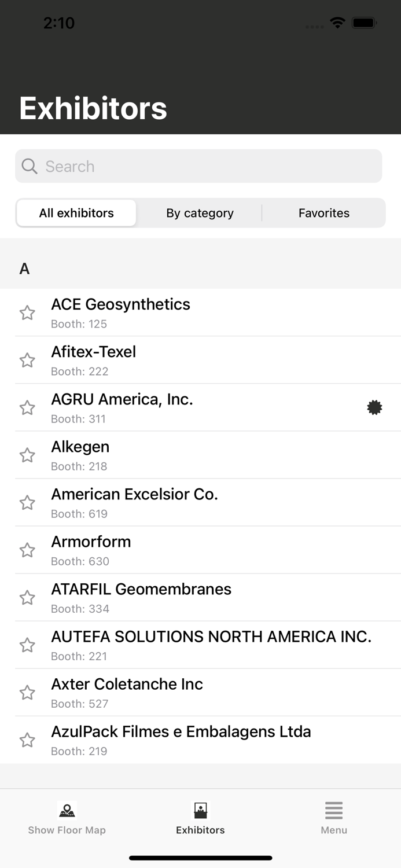The width and height of the screenshot is (401, 868).
Task: Tap the search magnifier icon
Action: pos(30,167)
